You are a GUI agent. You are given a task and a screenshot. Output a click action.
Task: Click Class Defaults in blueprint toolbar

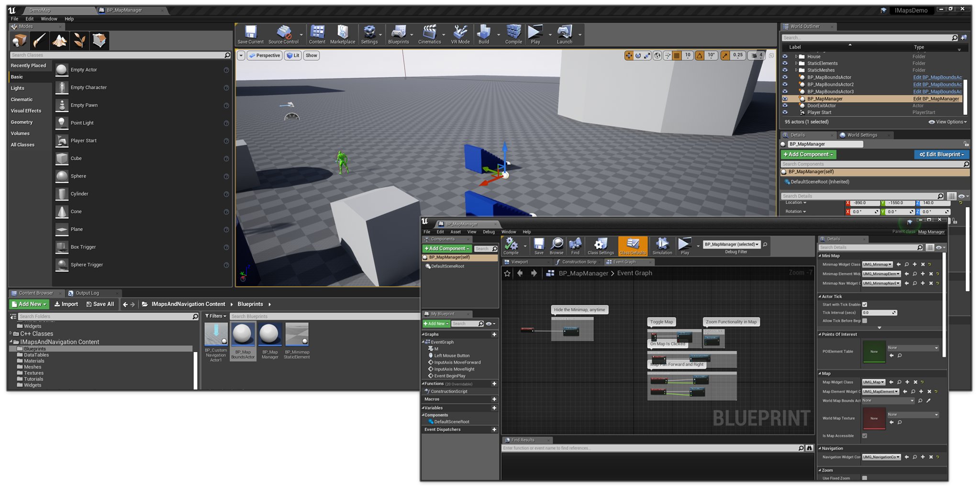click(633, 246)
